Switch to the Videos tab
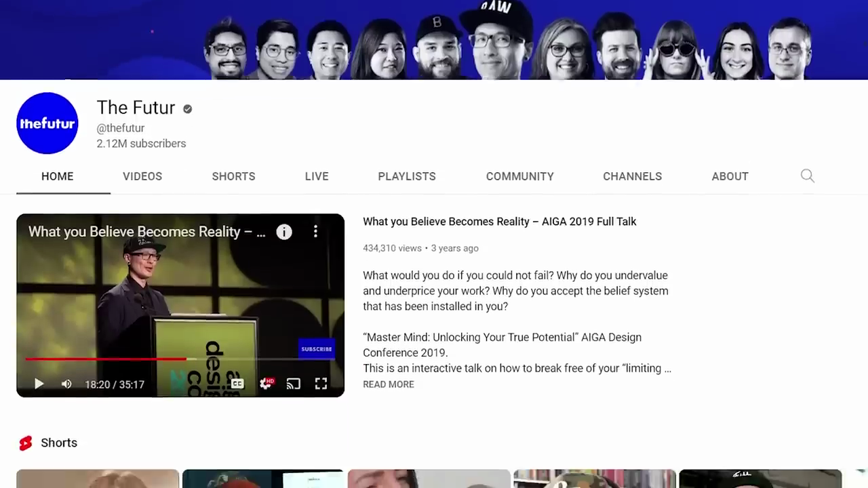Viewport: 868px width, 488px height. click(142, 176)
